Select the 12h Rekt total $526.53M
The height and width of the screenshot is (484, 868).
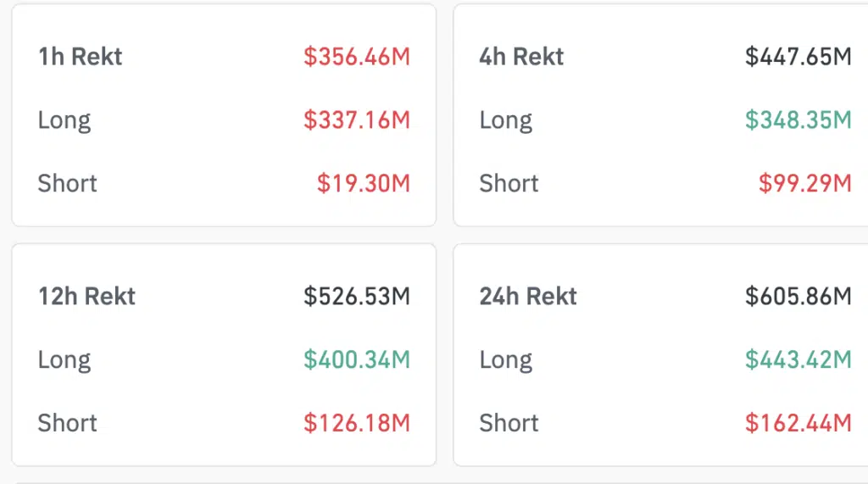357,296
